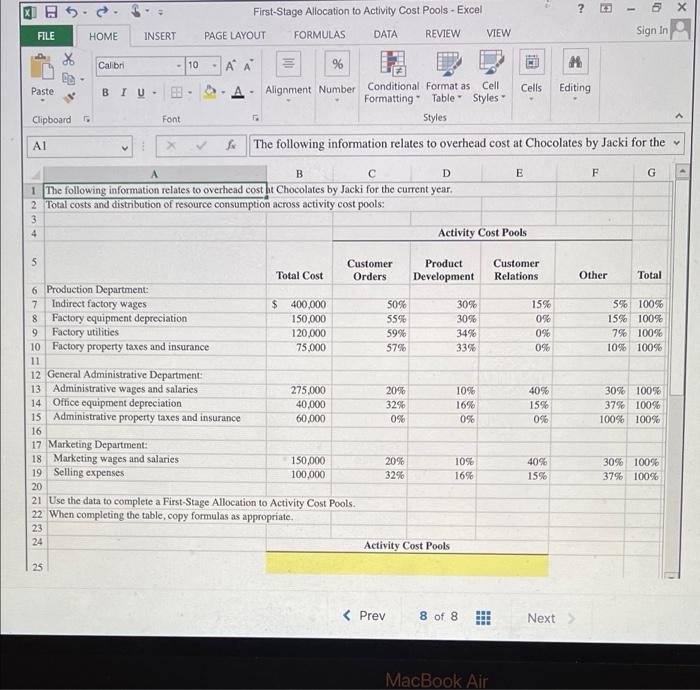Click the Select All corner triangle

click(x=36, y=174)
